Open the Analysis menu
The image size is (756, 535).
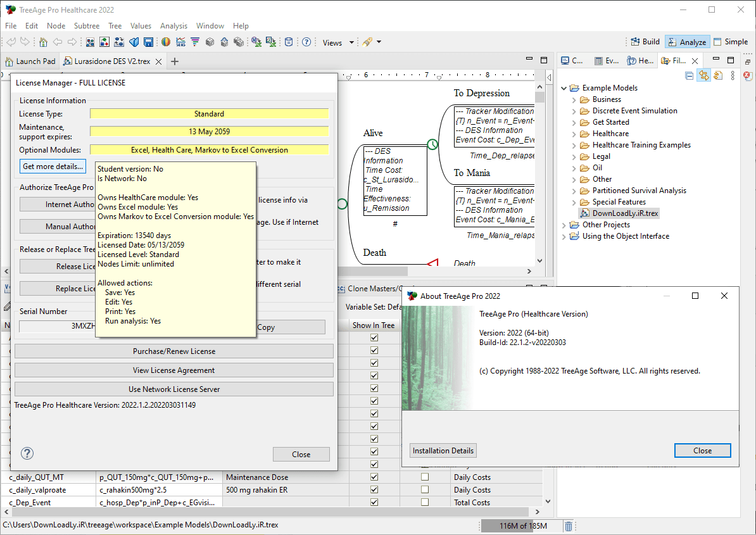tap(173, 26)
